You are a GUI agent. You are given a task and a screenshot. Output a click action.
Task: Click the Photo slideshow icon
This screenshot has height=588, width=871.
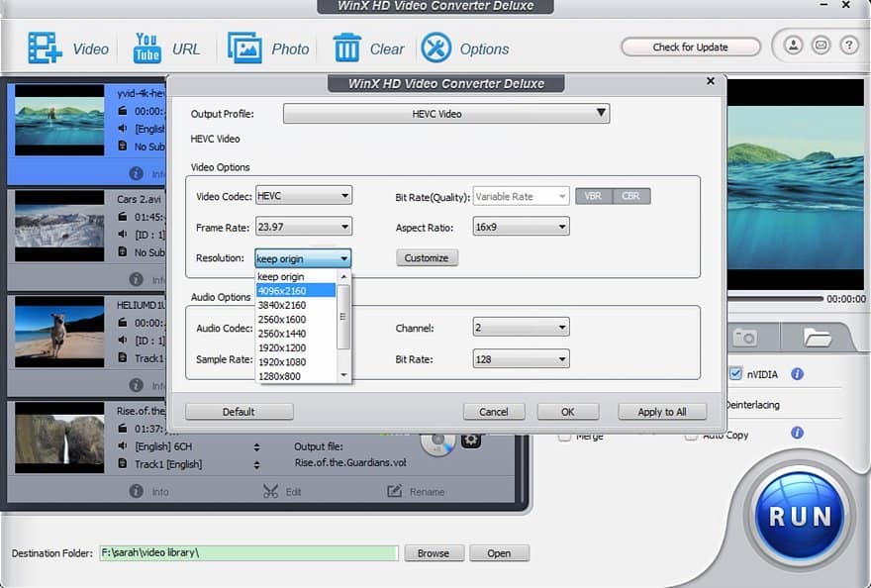tap(244, 48)
